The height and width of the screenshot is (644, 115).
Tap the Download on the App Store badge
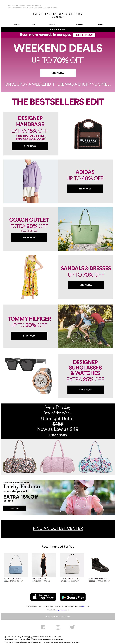coord(43,597)
